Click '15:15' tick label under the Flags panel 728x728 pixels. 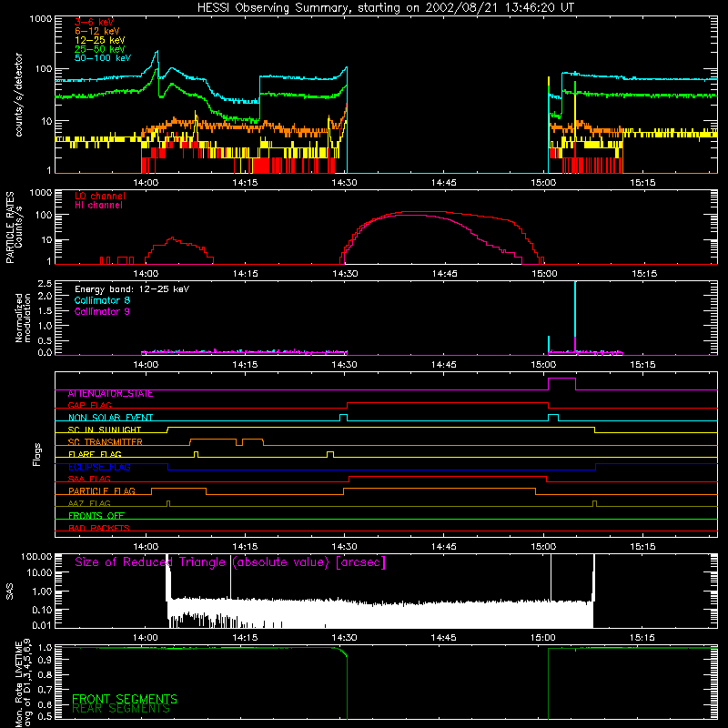point(642,547)
